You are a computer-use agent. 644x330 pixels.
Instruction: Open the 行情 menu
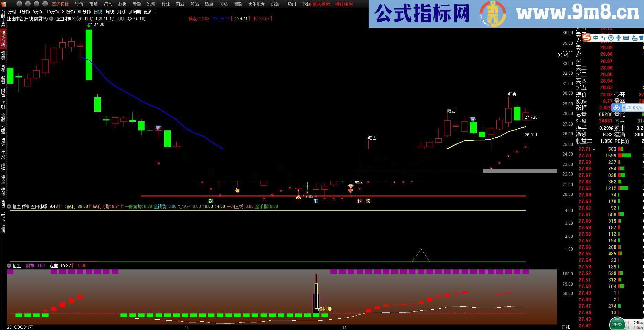(79, 4)
